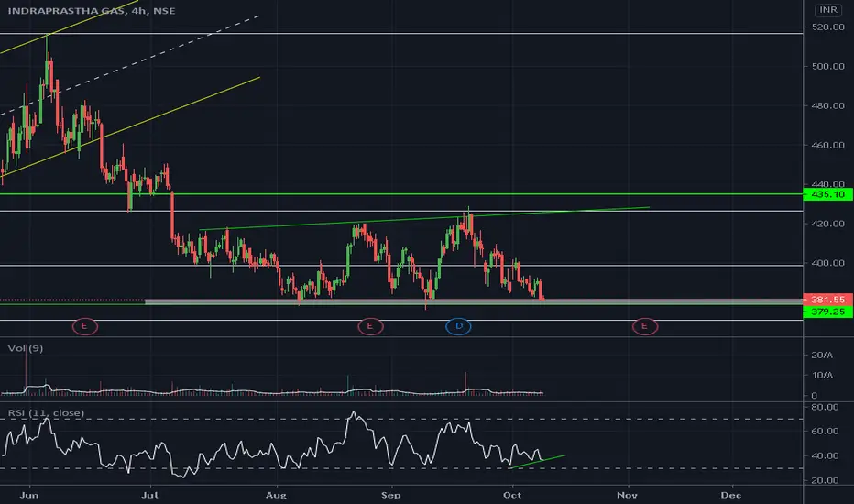The height and width of the screenshot is (504, 854).
Task: Click the Aug label on time axis
Action: 276,495
